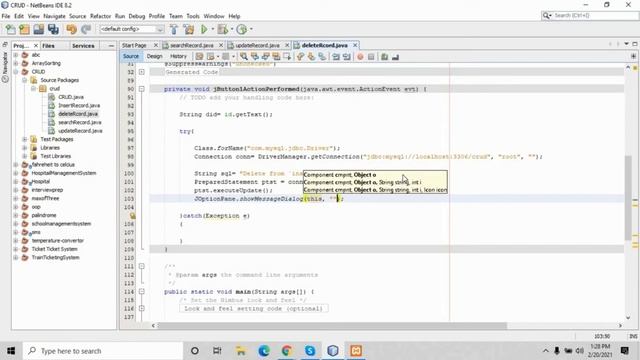Screen dimensions: 640x360
Task: Click the Open Project toolbar icon
Action: click(x=39, y=29)
